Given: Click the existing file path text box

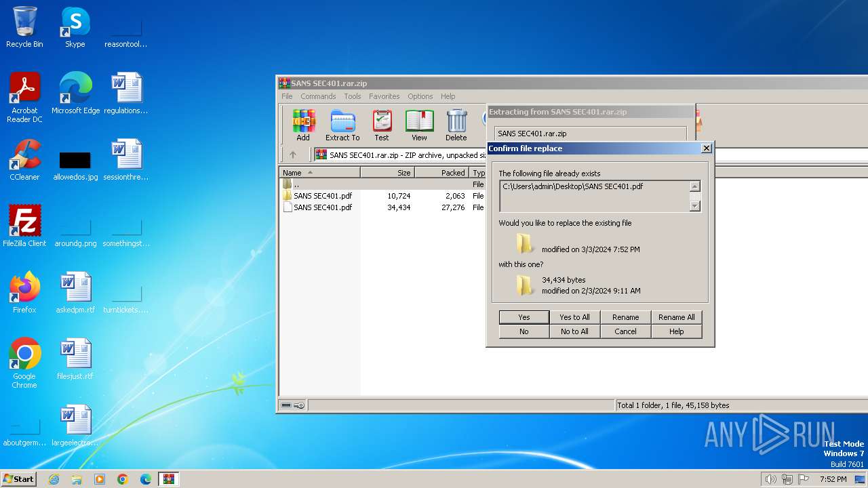Looking at the screenshot, I should (594, 196).
